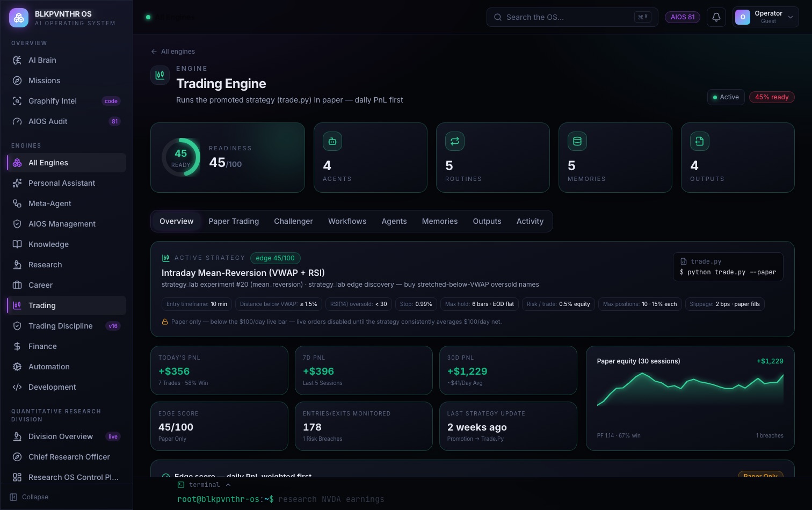The image size is (812, 510).
Task: Click the Active status badge
Action: 726,97
